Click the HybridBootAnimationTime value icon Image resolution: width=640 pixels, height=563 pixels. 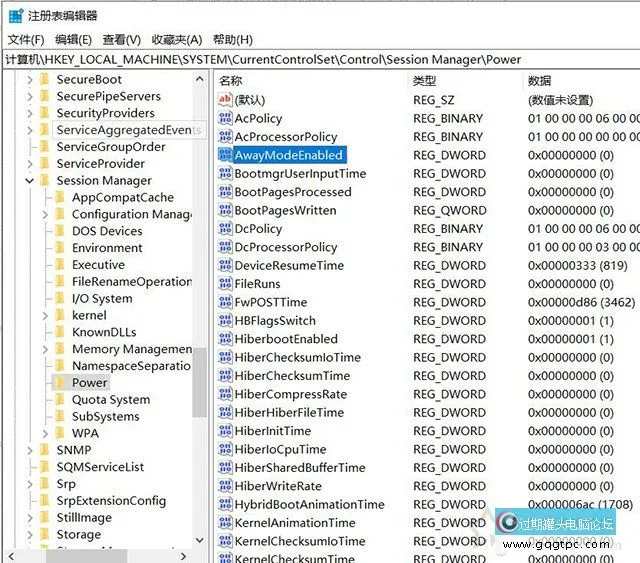[x=225, y=504]
